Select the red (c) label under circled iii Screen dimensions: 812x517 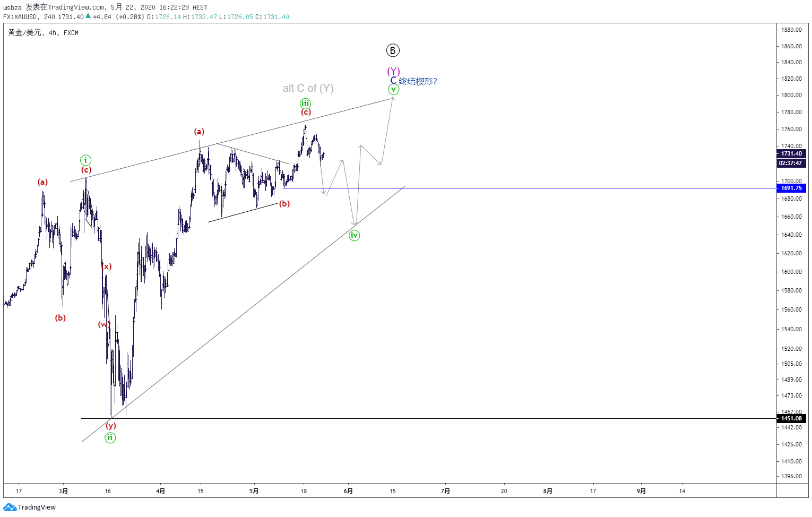click(306, 112)
